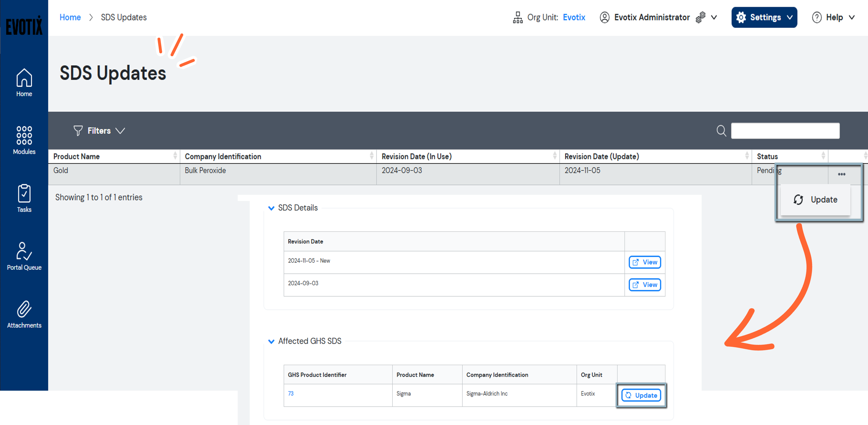Go to Home breadcrumb link

tap(70, 17)
